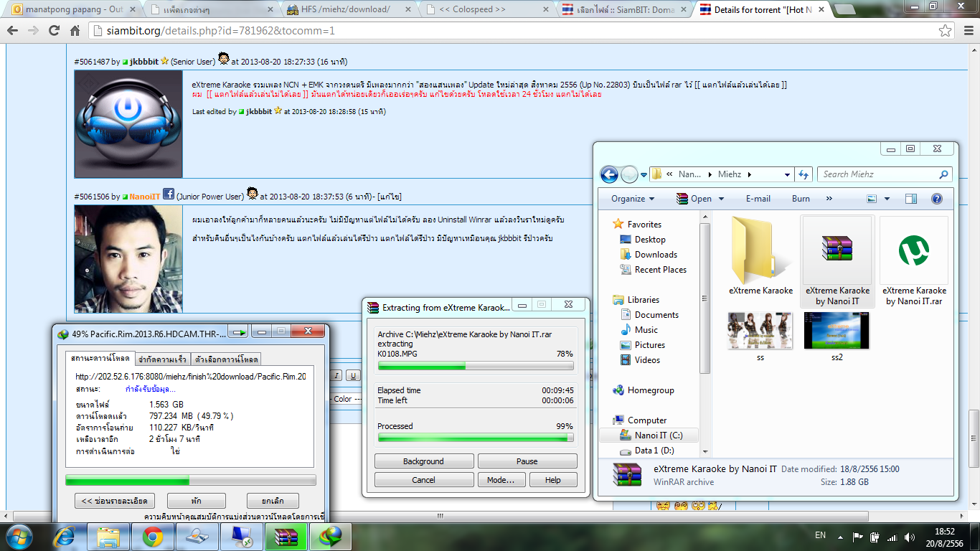980x551 pixels.
Task: Switch to WinRAR on the taskbar
Action: (x=286, y=536)
